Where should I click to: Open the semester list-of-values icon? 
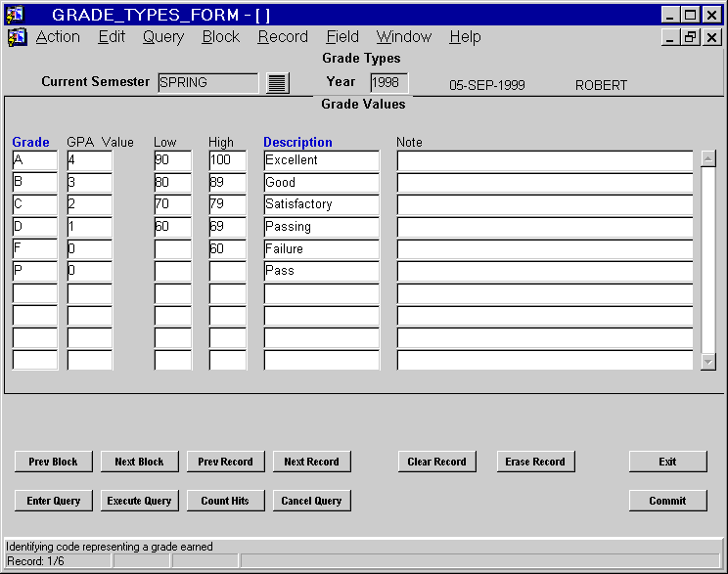(x=278, y=83)
